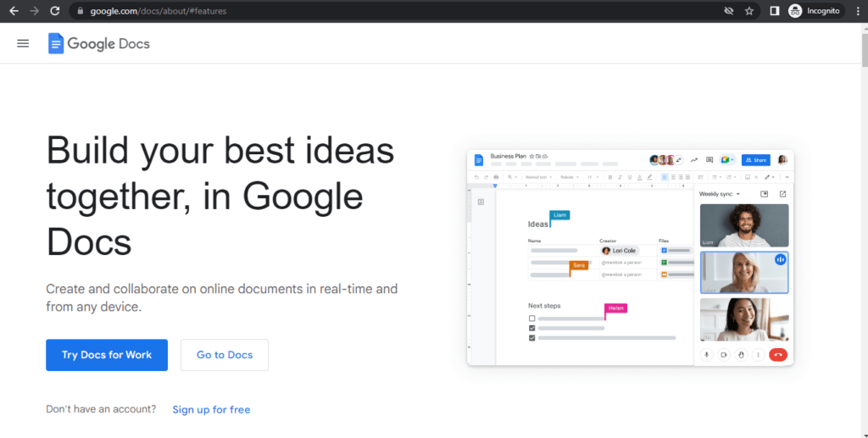Click the crossed-out eye icon in address bar
Viewport: 868px width, 438px height.
click(728, 10)
